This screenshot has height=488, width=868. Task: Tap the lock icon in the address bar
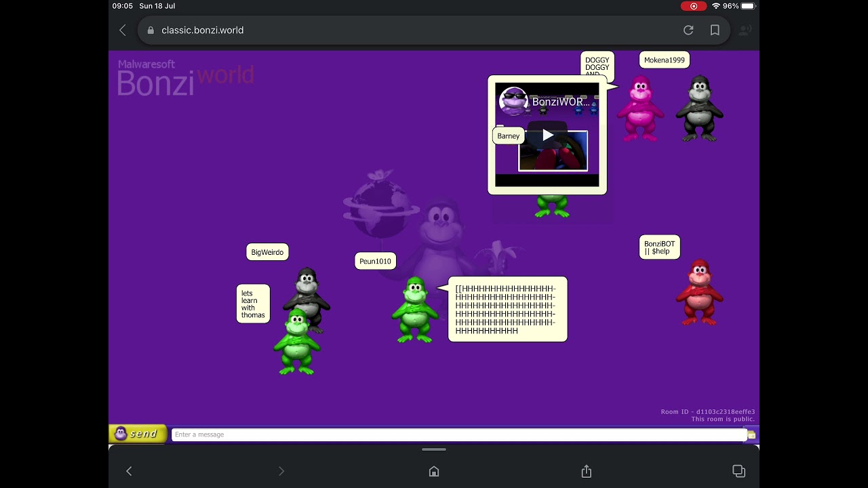(x=151, y=30)
